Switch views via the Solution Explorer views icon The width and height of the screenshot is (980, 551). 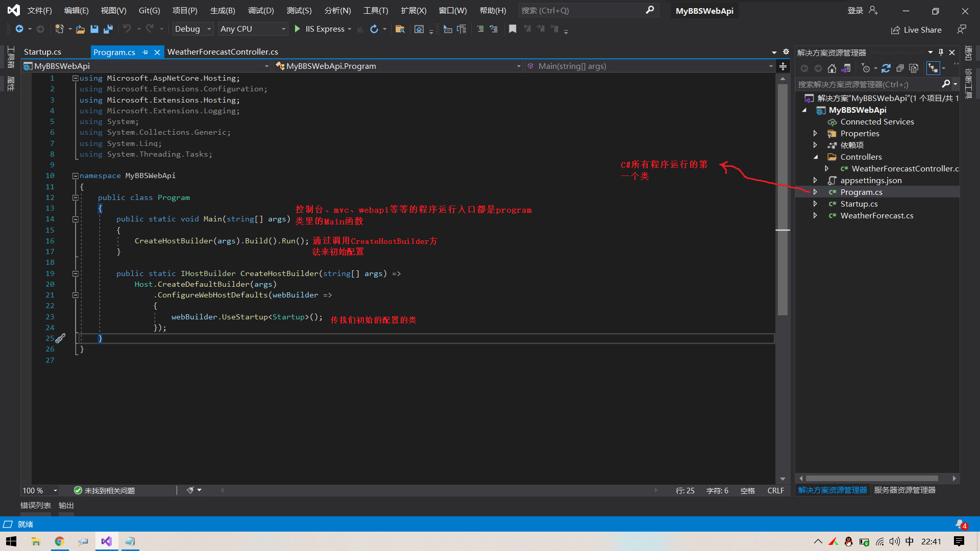(846, 68)
